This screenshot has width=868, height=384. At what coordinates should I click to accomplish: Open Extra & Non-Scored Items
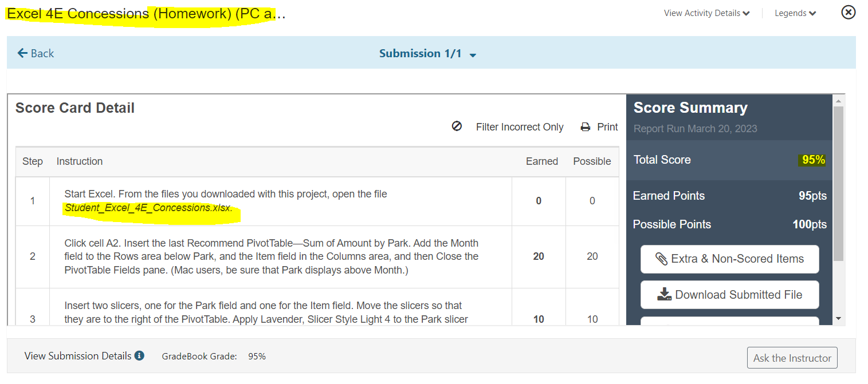pyautogui.click(x=729, y=259)
